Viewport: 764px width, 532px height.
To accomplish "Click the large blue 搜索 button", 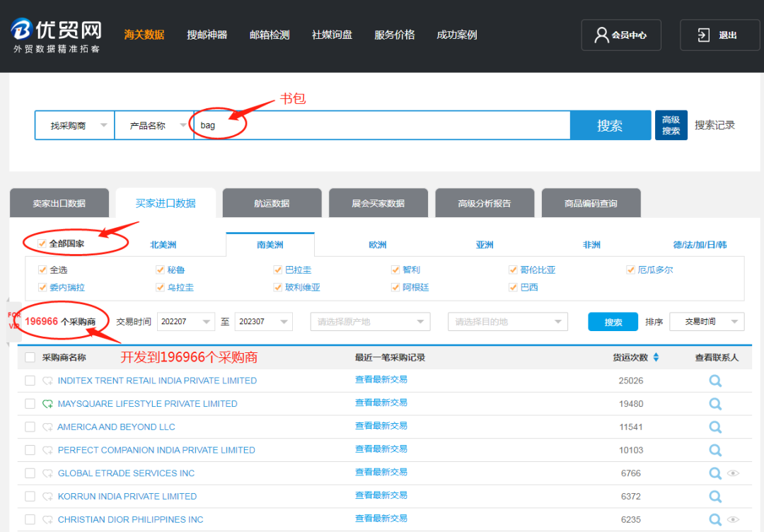I will (610, 125).
